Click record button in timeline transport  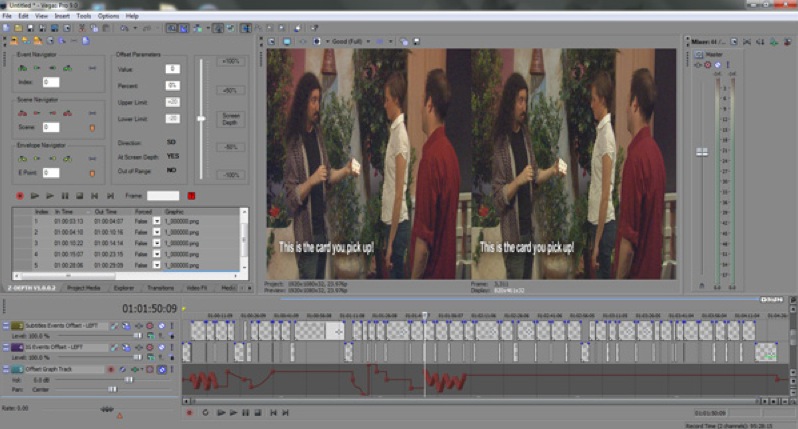[189, 413]
